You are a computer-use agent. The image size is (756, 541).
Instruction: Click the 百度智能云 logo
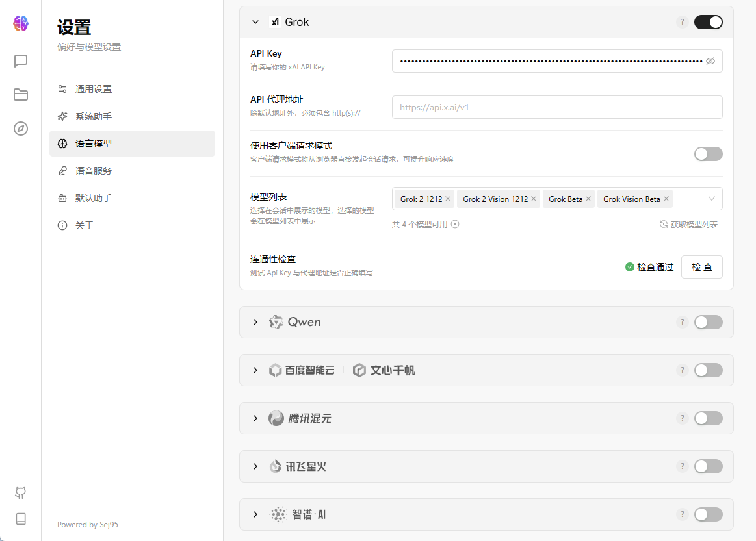coord(302,370)
